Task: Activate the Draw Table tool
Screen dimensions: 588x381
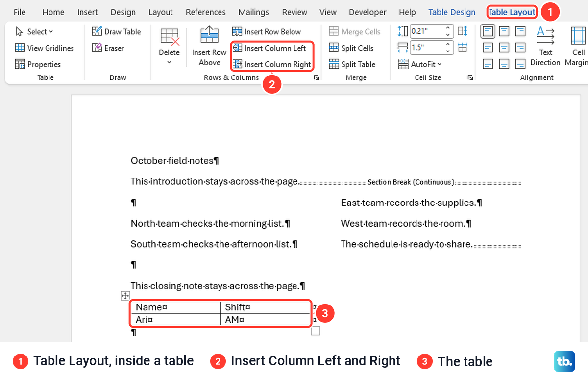Action: (x=117, y=32)
